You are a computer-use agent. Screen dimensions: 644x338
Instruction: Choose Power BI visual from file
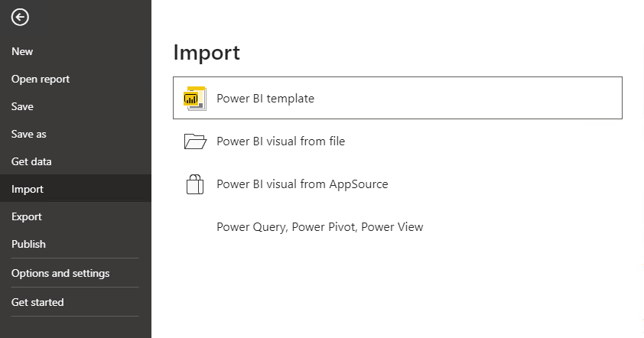tap(281, 141)
